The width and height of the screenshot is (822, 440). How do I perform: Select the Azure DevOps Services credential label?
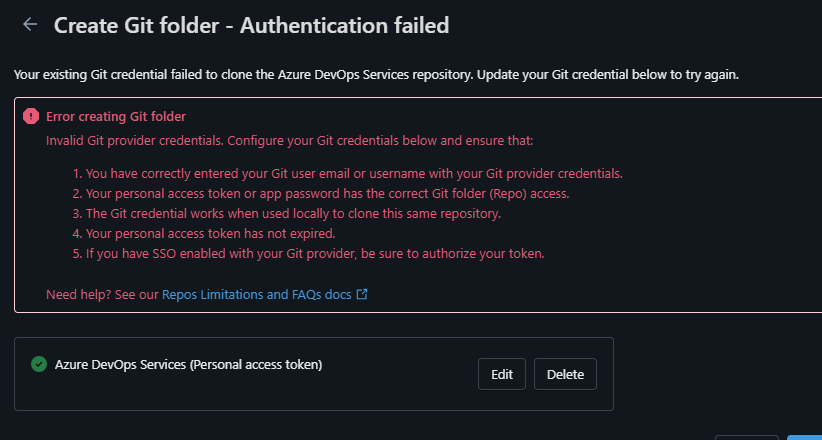(188, 364)
